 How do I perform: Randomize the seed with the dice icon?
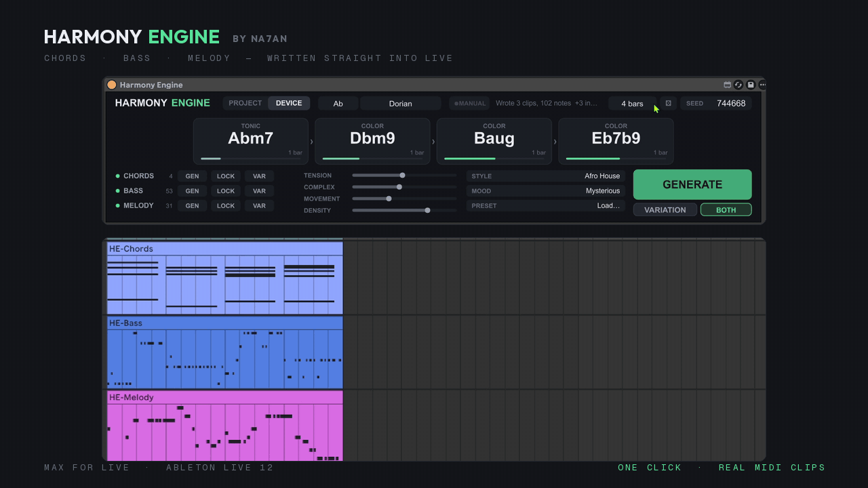pyautogui.click(x=669, y=103)
